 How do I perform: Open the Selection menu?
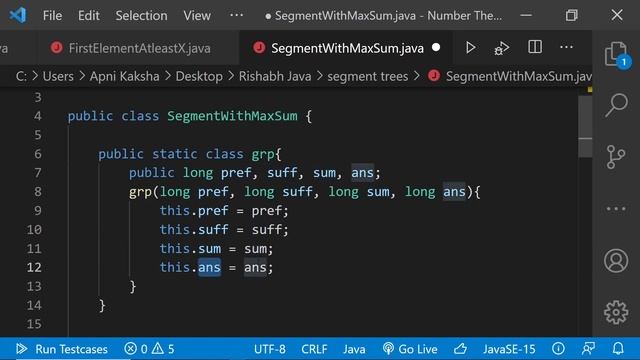click(141, 16)
